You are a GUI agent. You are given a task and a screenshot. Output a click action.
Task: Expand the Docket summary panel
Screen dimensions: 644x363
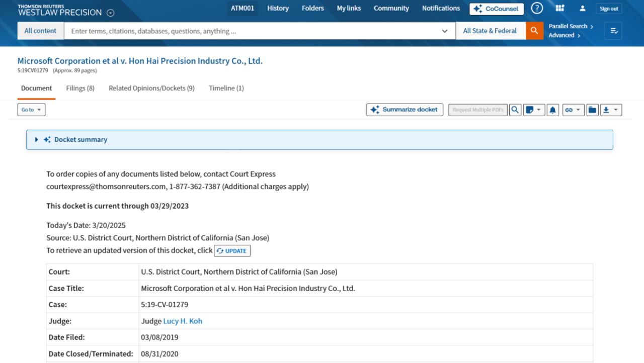click(37, 140)
